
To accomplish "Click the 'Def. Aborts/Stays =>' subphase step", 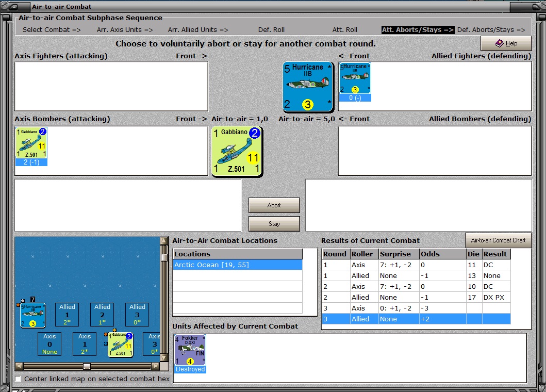I will pos(491,29).
